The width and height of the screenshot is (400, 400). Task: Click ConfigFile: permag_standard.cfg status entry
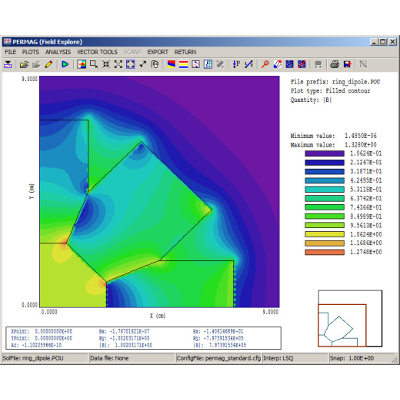point(219,358)
